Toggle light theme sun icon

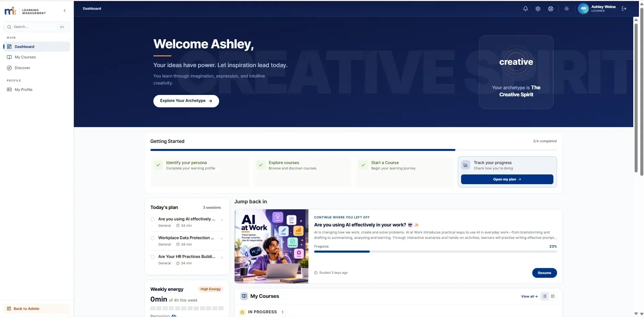566,9
